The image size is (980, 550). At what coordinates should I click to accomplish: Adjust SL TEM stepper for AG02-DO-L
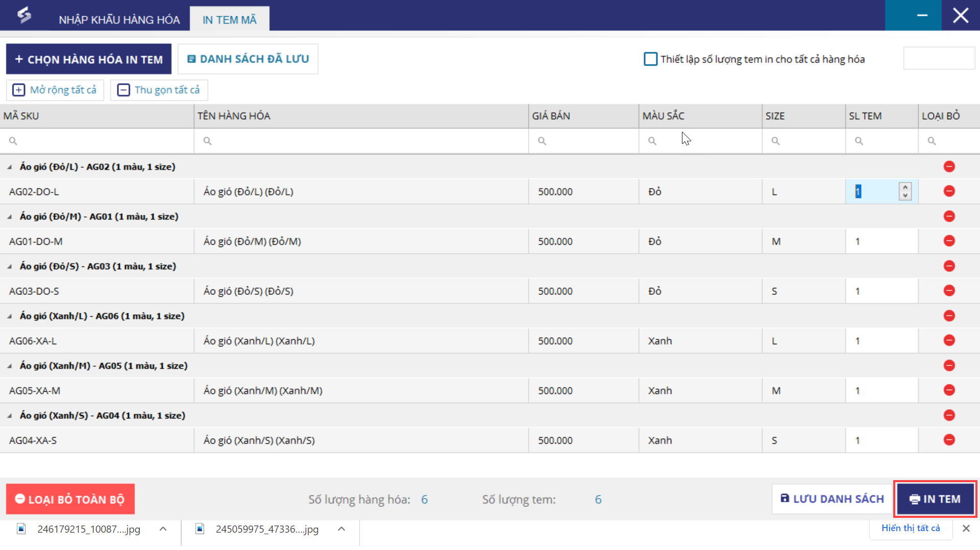coord(905,191)
